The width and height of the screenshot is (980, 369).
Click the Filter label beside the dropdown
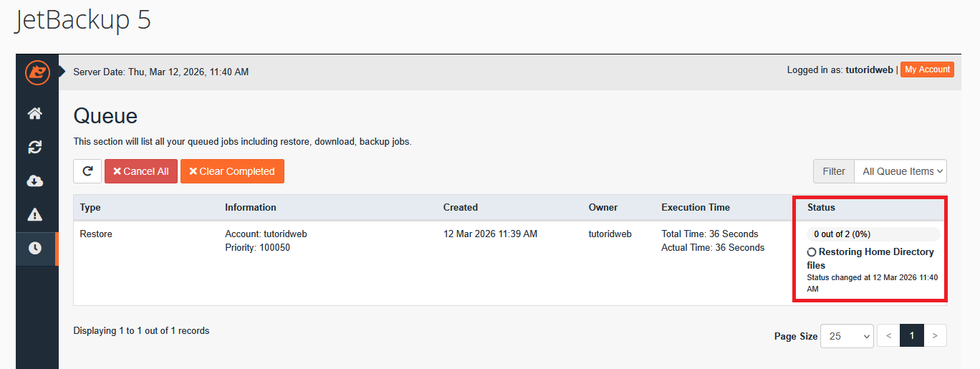(834, 171)
